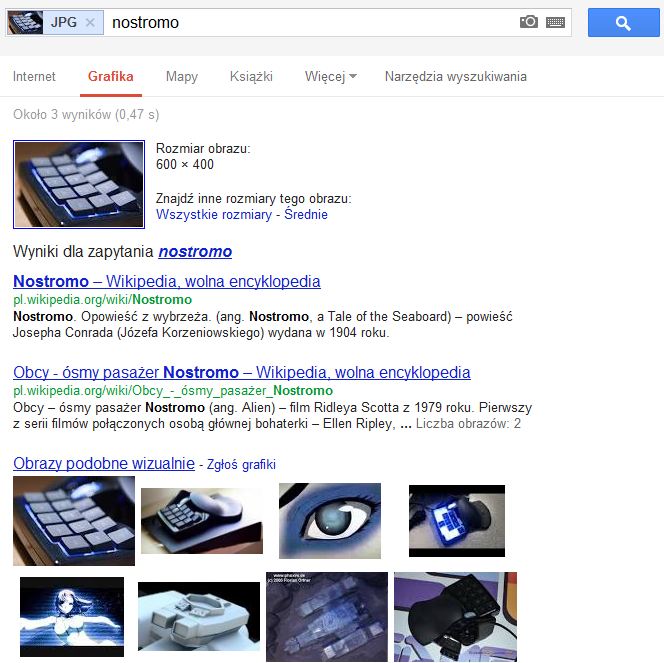Remove the JPG image chip with X

coord(90,22)
